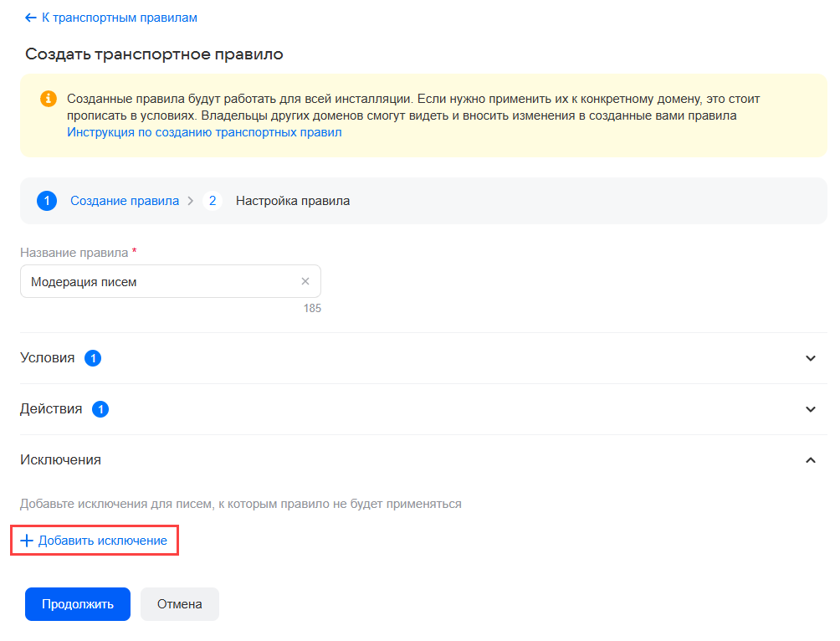Click the orange info icon in banner

49,99
